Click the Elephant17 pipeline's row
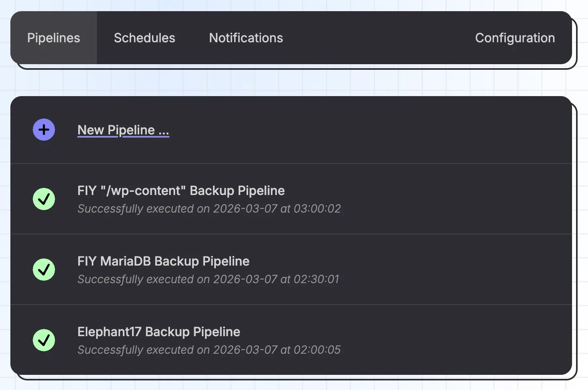The height and width of the screenshot is (390, 588). pyautogui.click(x=279, y=339)
